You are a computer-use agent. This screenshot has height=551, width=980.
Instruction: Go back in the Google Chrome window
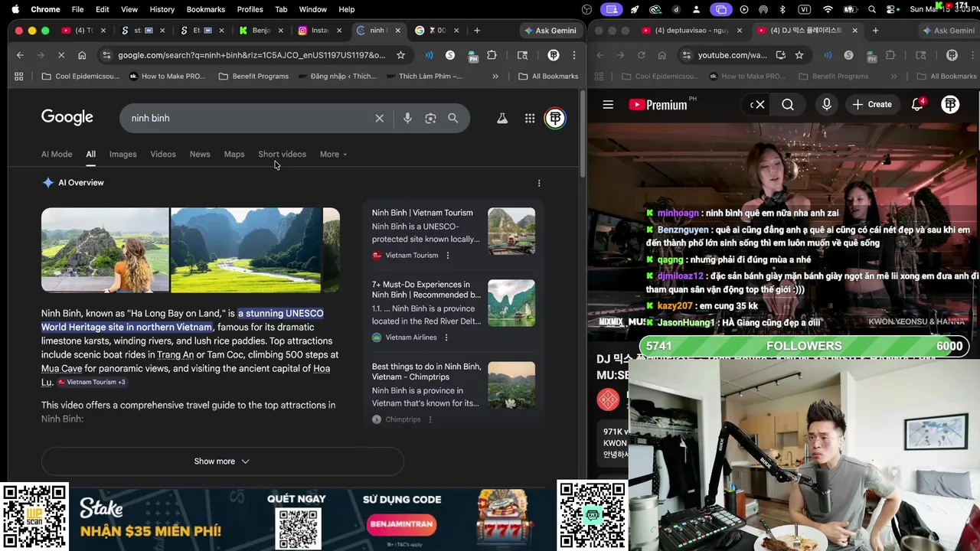(x=20, y=55)
